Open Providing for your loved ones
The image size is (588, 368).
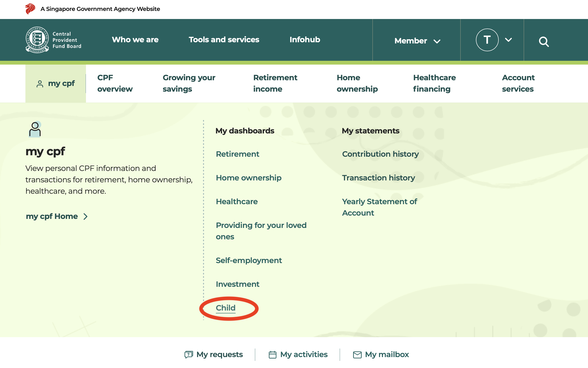point(261,231)
